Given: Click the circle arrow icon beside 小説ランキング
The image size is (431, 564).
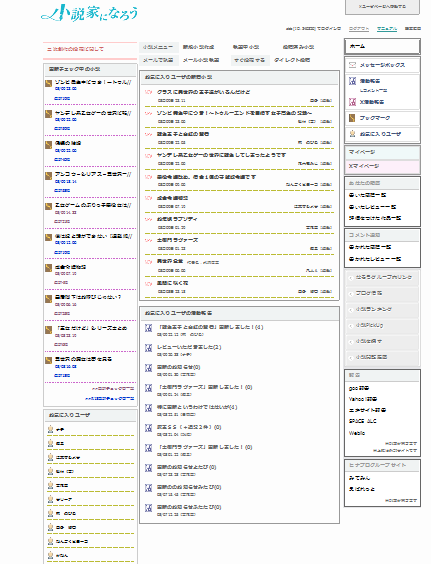Looking at the screenshot, I should [351, 310].
